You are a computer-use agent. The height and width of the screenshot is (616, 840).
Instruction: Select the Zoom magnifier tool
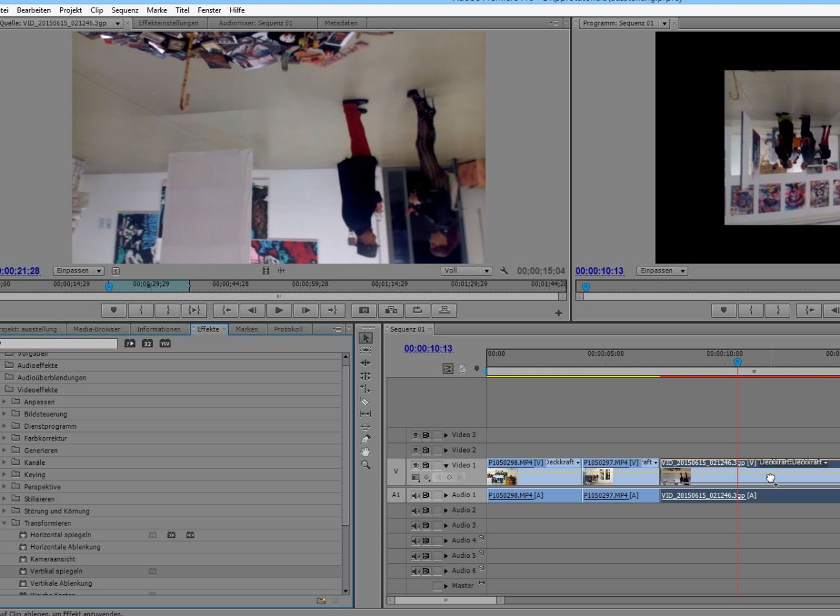(x=366, y=464)
